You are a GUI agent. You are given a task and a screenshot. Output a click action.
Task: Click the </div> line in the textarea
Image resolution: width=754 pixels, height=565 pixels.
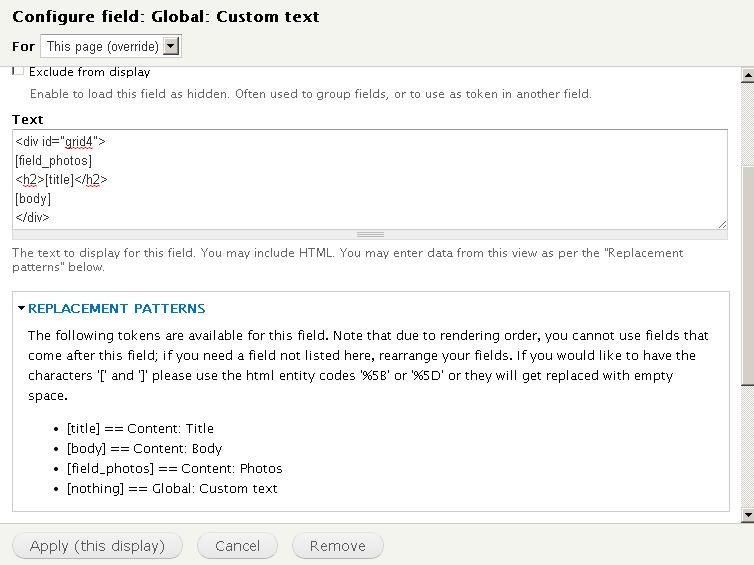point(32,217)
